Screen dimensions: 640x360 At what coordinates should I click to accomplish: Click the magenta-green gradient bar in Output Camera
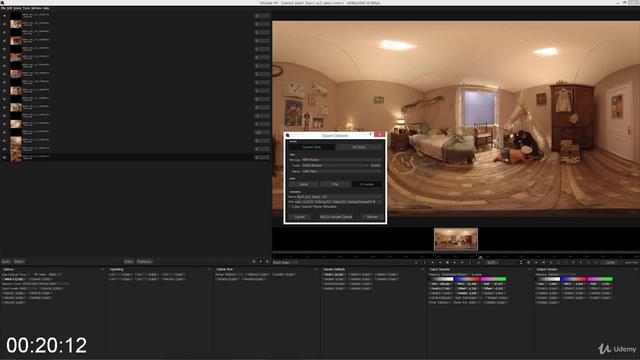point(600,279)
